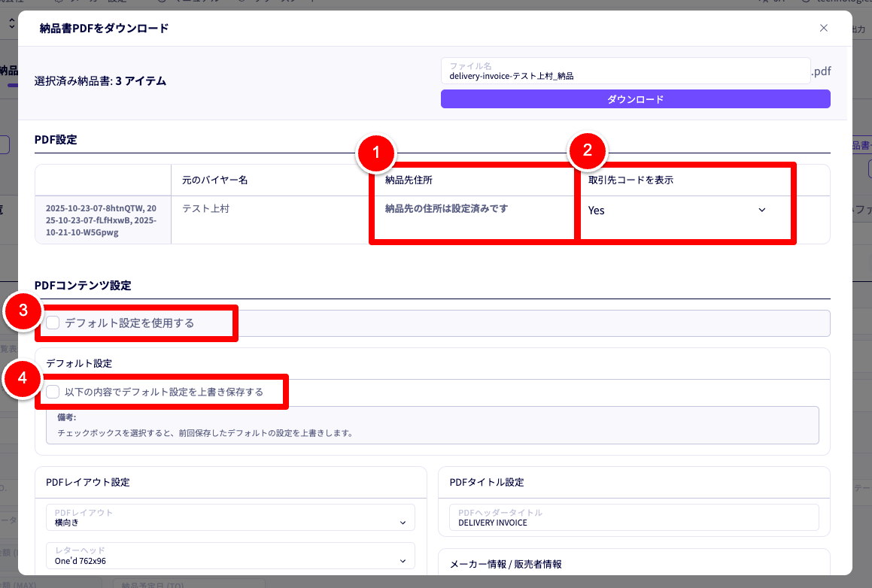Open the レターヘッド dropdown showing One'd 762x96
Image resolution: width=872 pixels, height=588 pixels.
point(230,557)
